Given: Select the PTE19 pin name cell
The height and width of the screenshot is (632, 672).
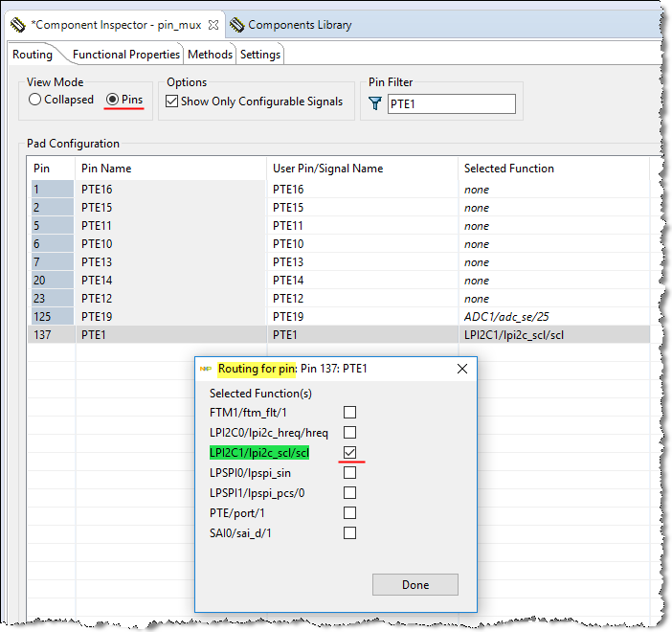Looking at the screenshot, I should point(171,317).
